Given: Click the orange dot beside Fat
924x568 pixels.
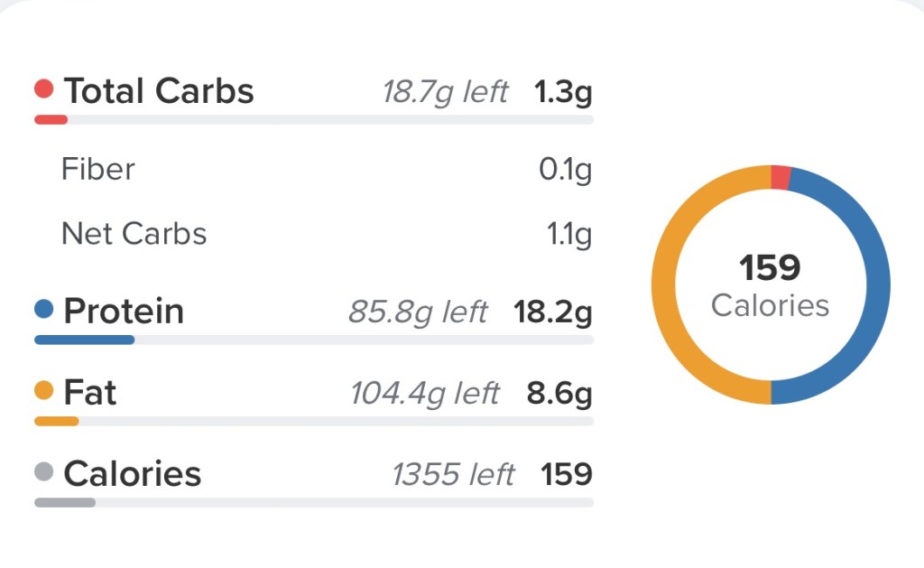Looking at the screenshot, I should (x=44, y=391).
